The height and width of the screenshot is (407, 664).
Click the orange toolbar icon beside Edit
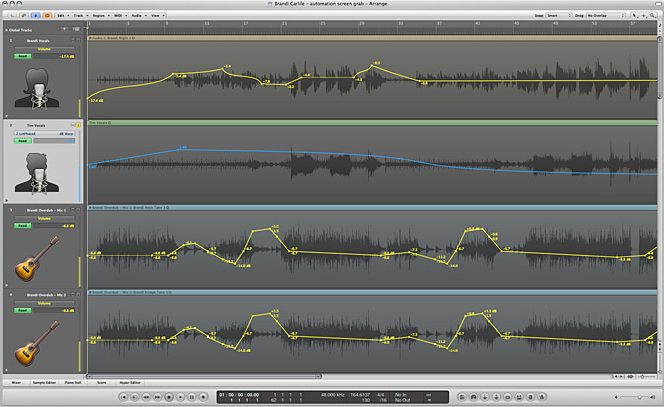[x=46, y=17]
